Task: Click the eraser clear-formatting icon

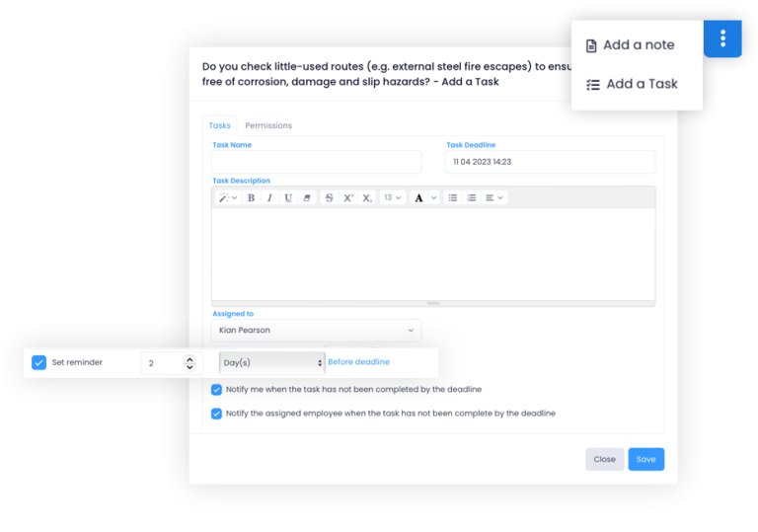Action: tap(307, 197)
